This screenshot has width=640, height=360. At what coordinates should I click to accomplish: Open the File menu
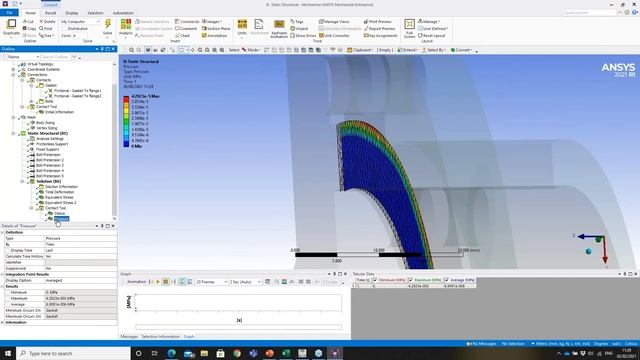pyautogui.click(x=9, y=13)
